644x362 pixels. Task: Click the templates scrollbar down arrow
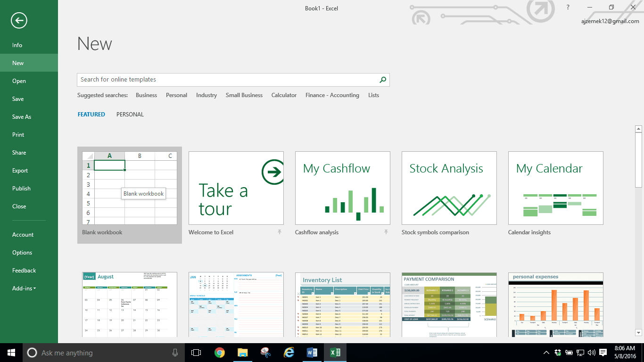click(x=639, y=333)
